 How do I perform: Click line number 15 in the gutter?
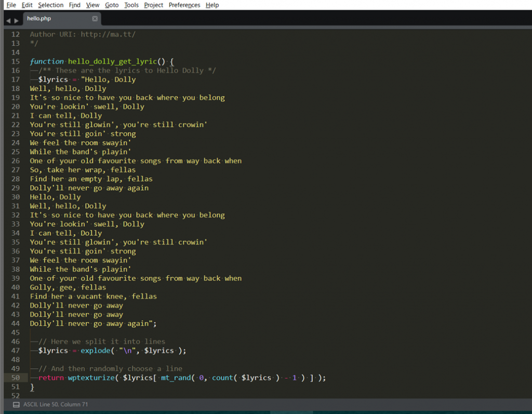pyautogui.click(x=15, y=61)
